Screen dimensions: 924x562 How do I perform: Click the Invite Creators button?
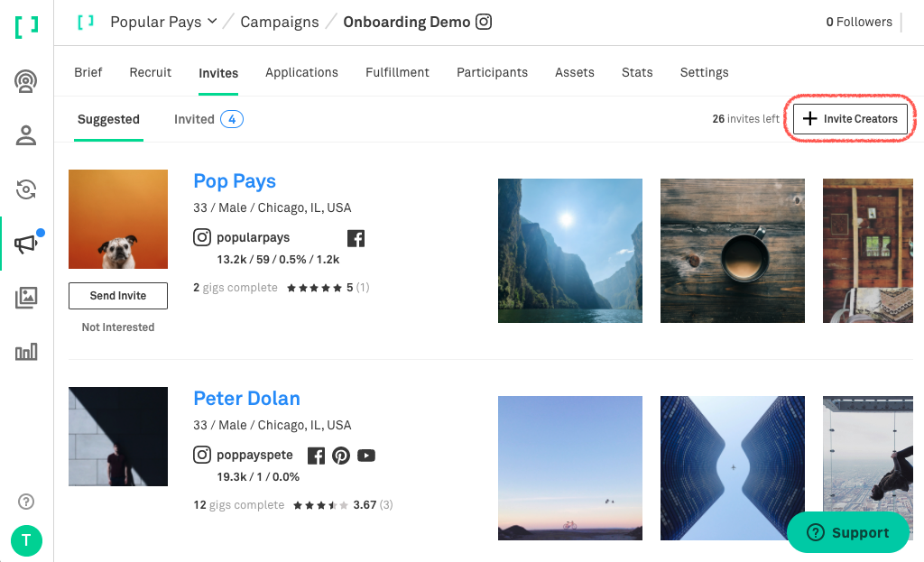[849, 118]
